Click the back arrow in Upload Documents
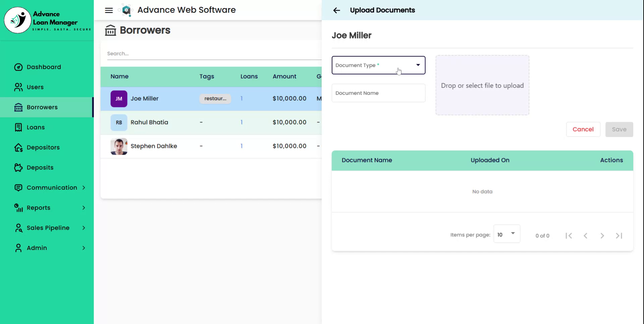Screen dimensions: 644x324 [336, 10]
